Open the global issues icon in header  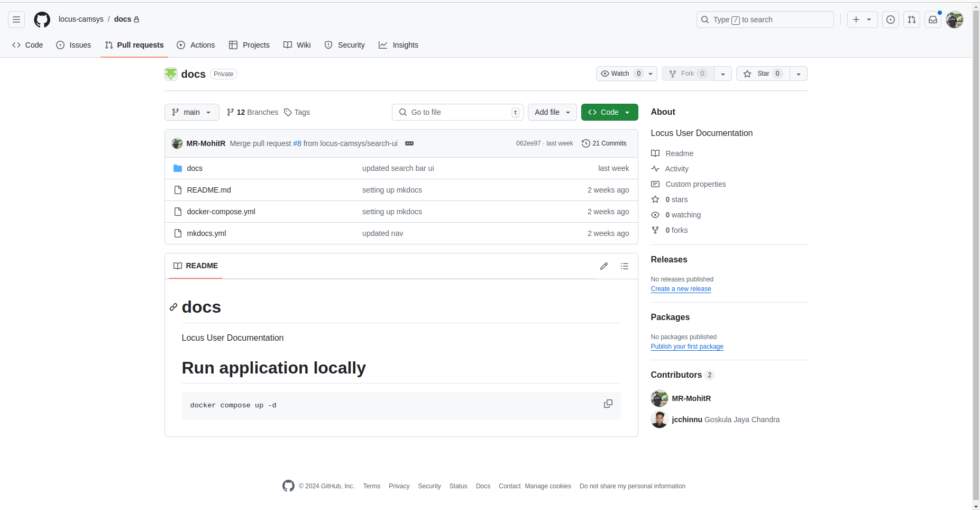(891, 20)
